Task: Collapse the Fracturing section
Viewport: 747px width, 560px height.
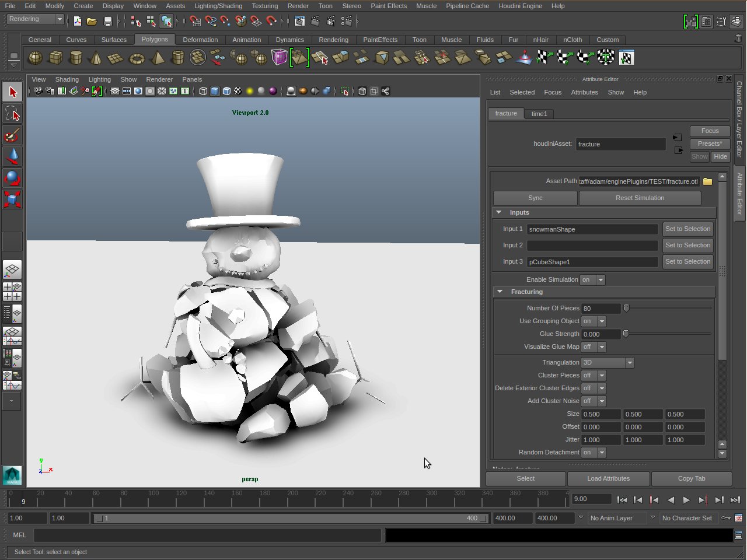Action: tap(500, 292)
